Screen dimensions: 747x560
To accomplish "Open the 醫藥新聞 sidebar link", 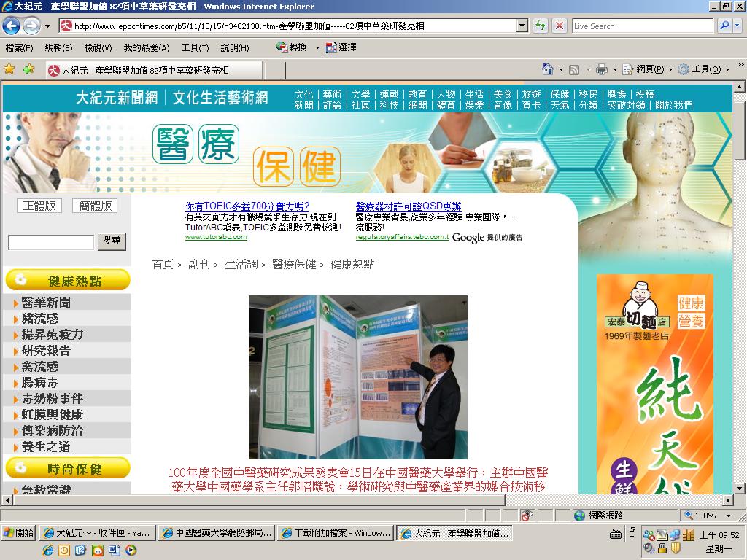I will [x=46, y=303].
